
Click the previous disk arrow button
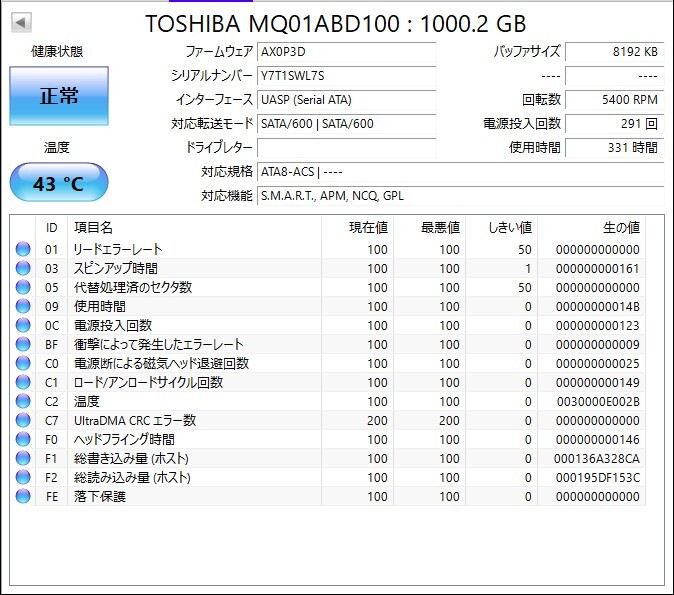point(21,22)
